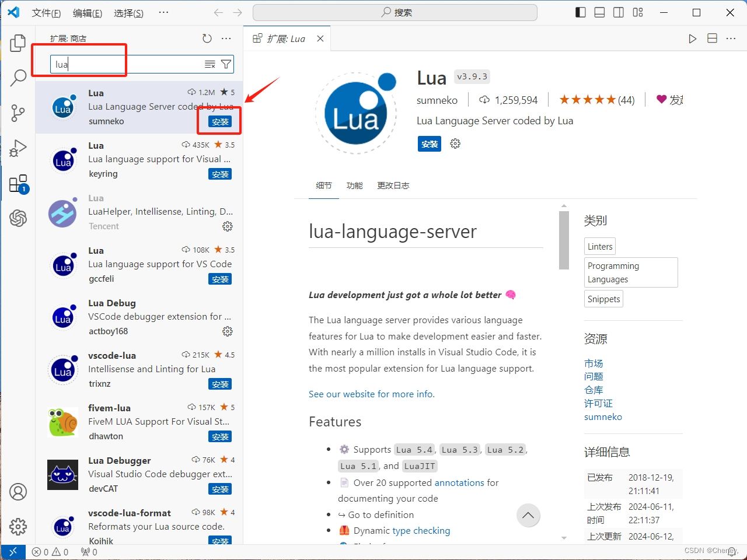Go back in navigation history

[x=218, y=12]
